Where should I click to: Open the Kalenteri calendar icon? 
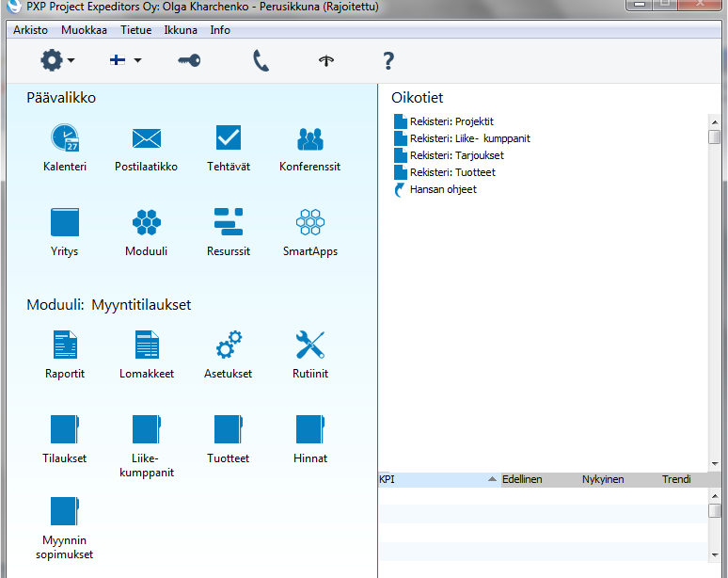65,138
